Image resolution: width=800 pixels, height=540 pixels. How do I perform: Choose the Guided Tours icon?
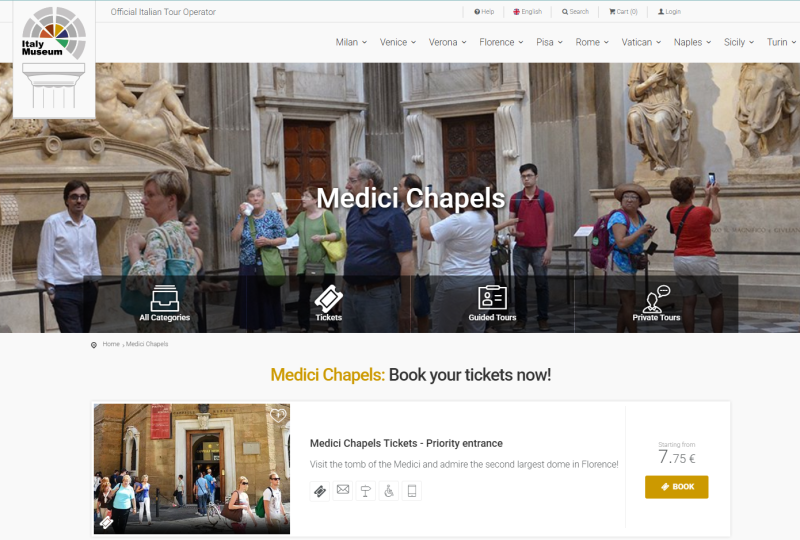492,304
